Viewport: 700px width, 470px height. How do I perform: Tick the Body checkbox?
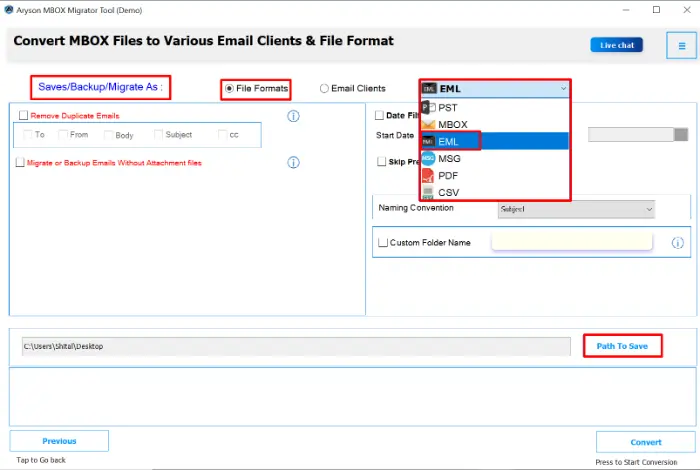click(108, 135)
